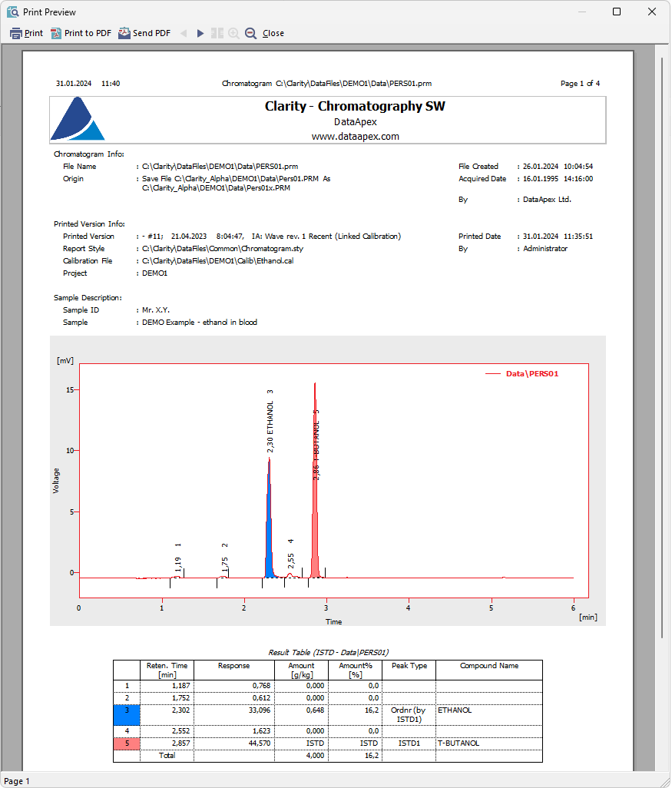Close the print preview using the Close button
This screenshot has height=788, width=672.
pyautogui.click(x=273, y=33)
